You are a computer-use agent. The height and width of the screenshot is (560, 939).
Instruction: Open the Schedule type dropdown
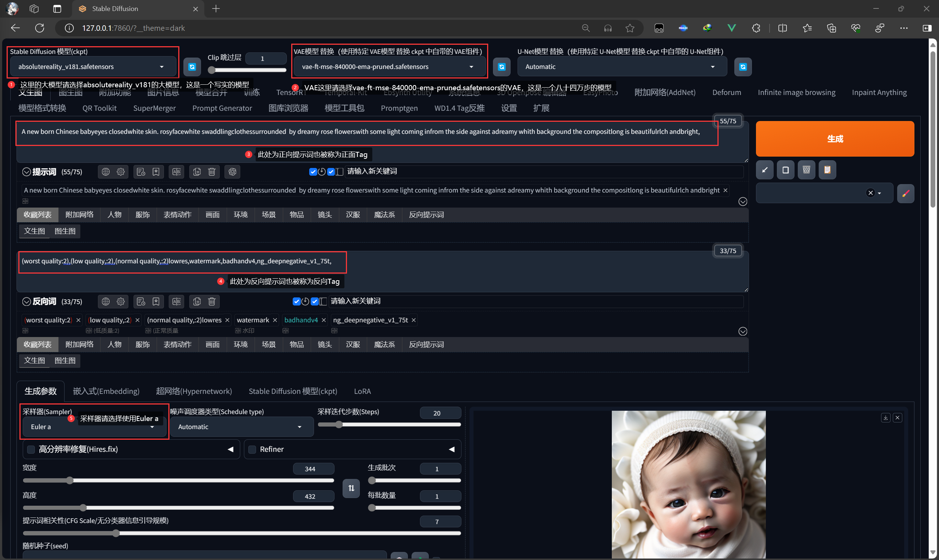pyautogui.click(x=242, y=427)
